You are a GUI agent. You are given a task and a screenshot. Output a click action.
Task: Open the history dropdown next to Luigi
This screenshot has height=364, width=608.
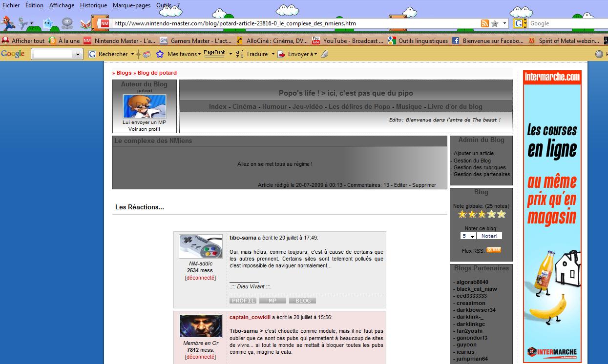[32, 23]
